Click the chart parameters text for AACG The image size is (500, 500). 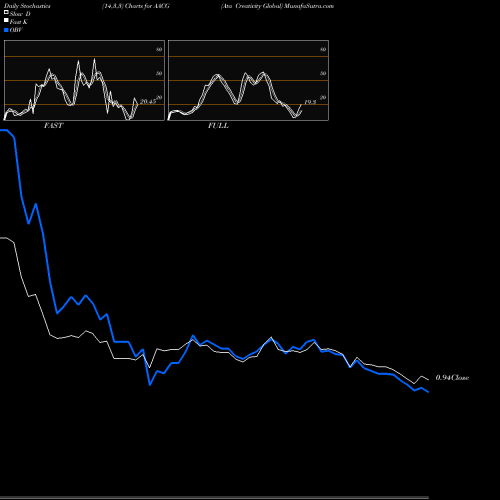click(x=136, y=6)
